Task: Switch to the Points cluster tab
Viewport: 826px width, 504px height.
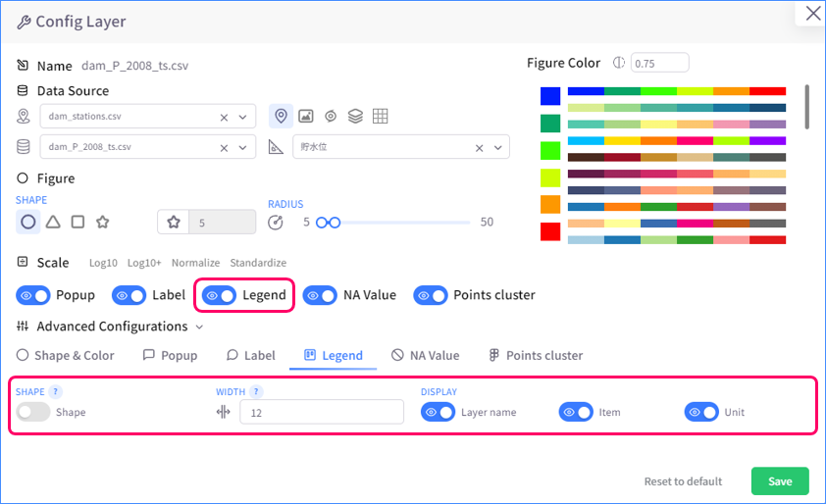Action: coord(536,356)
